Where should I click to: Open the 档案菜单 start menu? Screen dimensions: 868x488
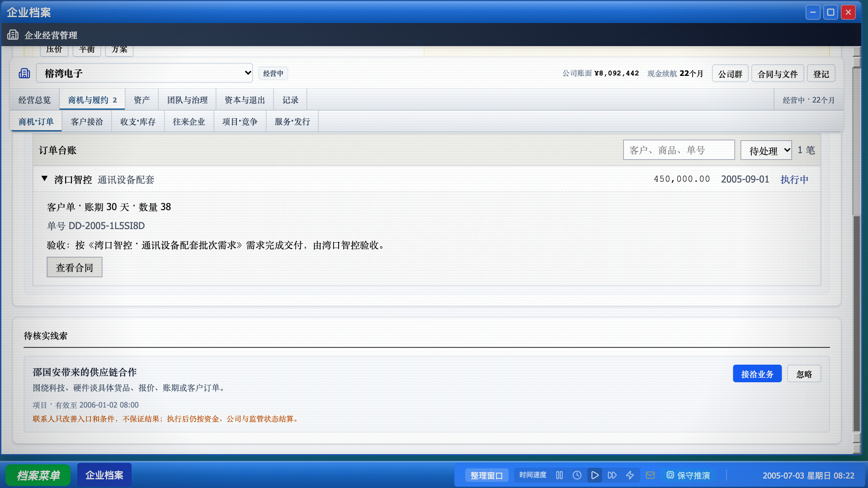[x=38, y=475]
